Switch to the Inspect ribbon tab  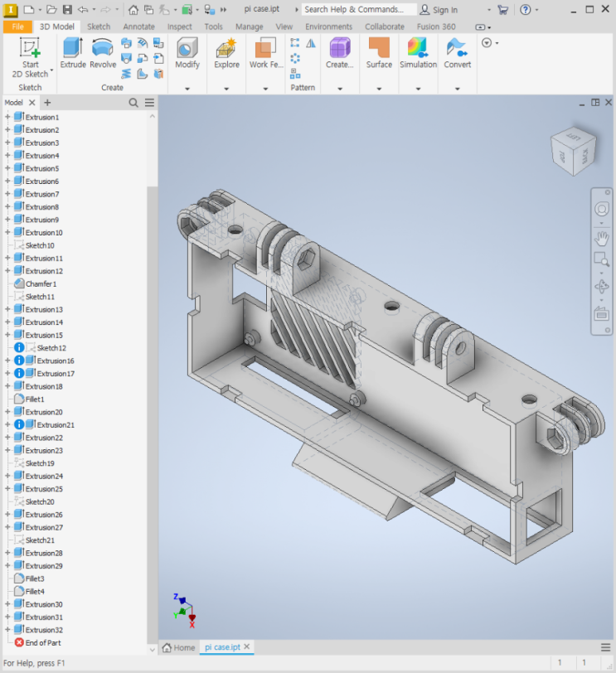click(179, 27)
